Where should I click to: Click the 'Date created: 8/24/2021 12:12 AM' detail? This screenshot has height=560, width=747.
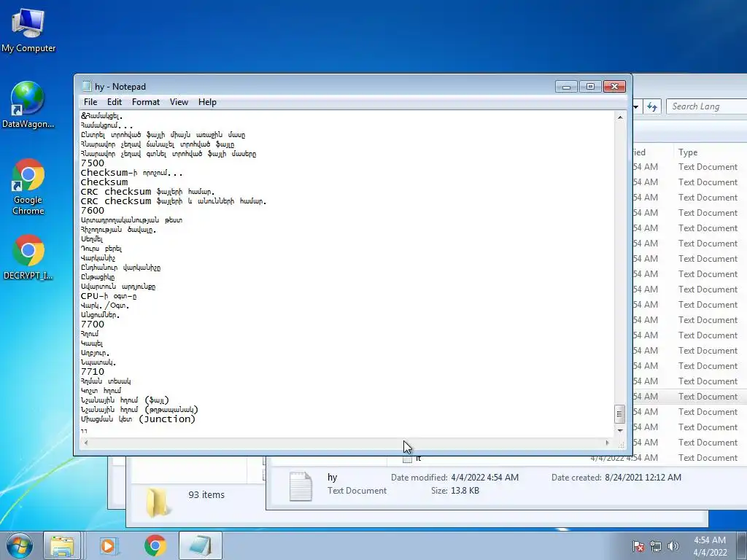pos(616,477)
